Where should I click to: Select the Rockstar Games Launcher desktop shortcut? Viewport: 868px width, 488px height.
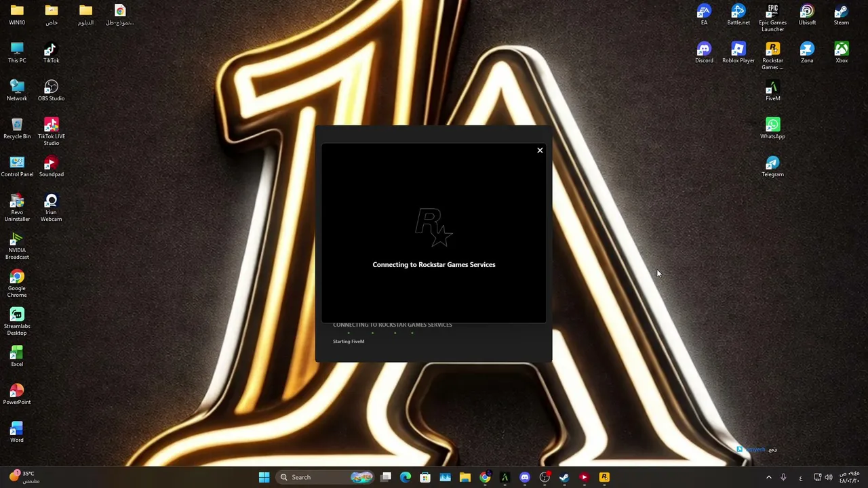773,56
